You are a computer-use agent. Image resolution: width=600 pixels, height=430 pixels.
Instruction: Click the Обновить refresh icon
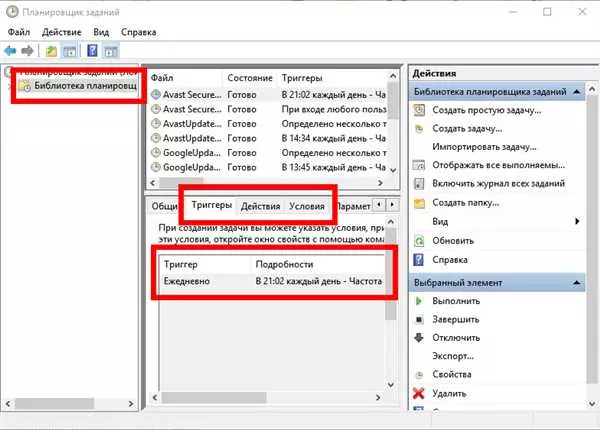(x=419, y=241)
